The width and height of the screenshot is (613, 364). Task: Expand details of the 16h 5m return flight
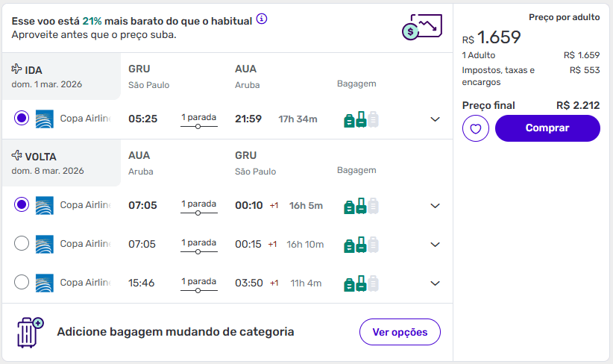[436, 206]
